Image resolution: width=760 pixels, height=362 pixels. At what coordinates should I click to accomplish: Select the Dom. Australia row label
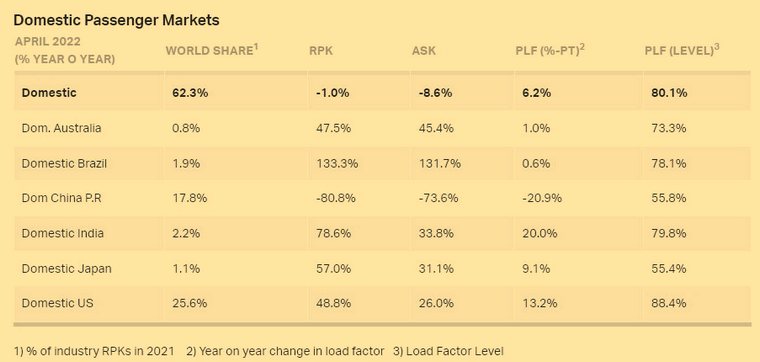point(62,128)
